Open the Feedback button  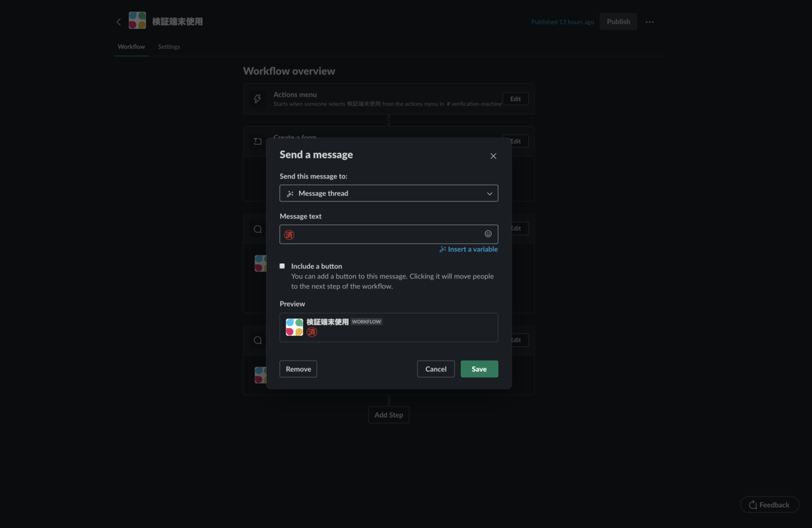tap(769, 505)
